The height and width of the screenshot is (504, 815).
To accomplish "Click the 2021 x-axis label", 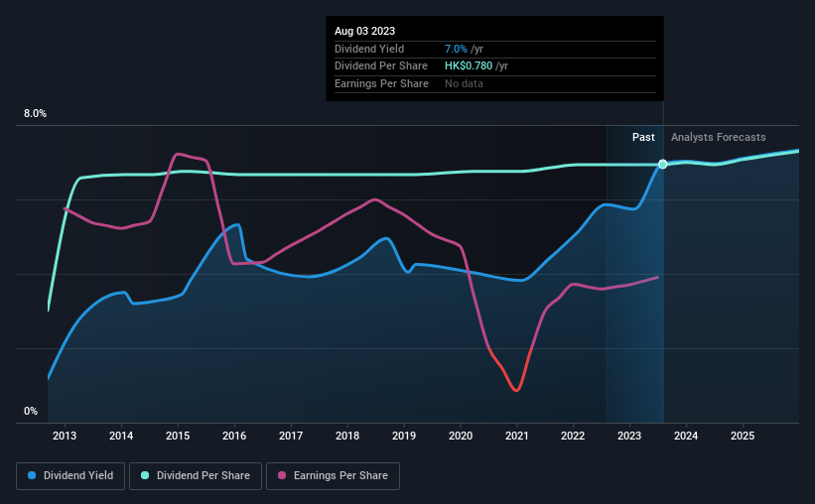I will (516, 436).
